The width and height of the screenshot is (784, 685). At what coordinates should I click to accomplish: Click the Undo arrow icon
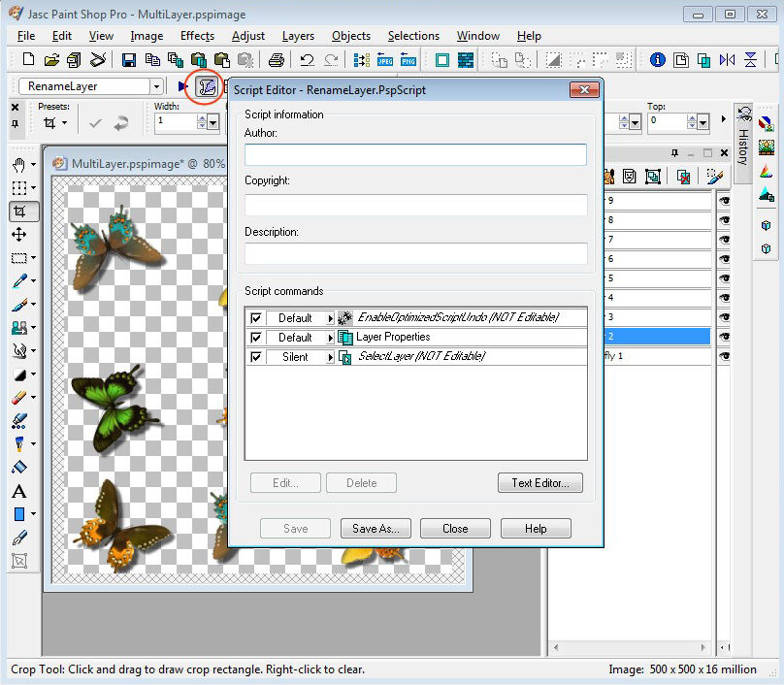point(307,60)
